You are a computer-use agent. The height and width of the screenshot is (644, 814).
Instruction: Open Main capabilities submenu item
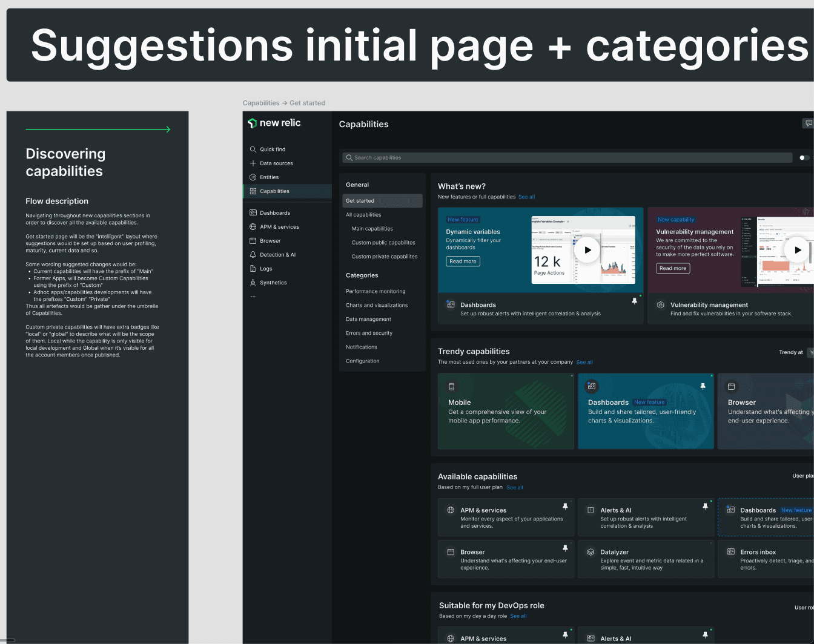pyautogui.click(x=372, y=229)
